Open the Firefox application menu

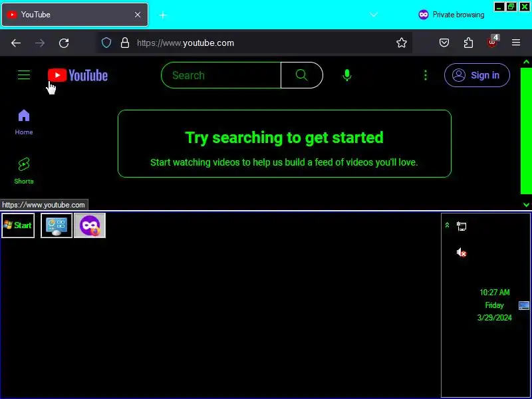point(516,43)
